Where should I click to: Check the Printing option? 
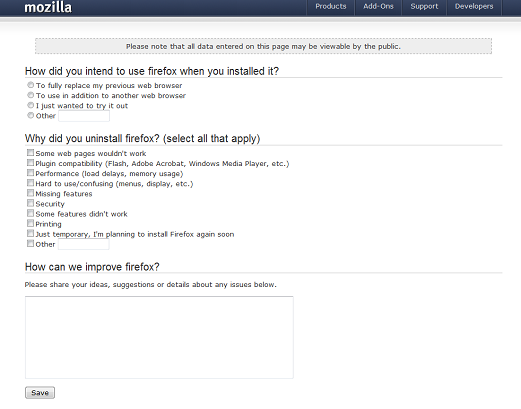tap(30, 223)
